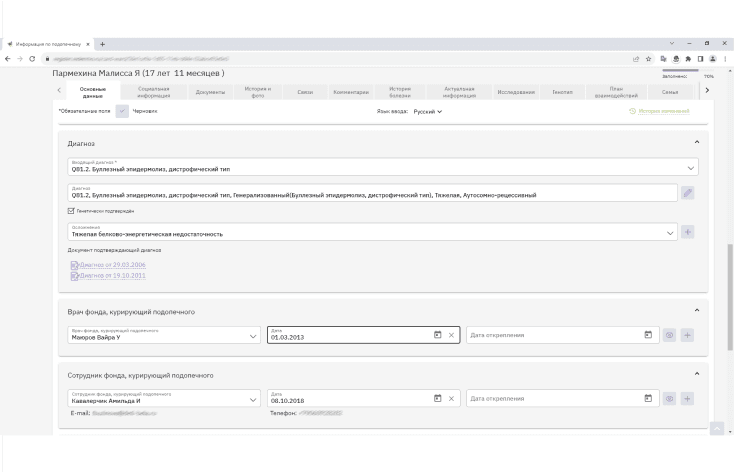Add another foundation employee with plus
This screenshot has height=473, width=735.
tap(687, 399)
